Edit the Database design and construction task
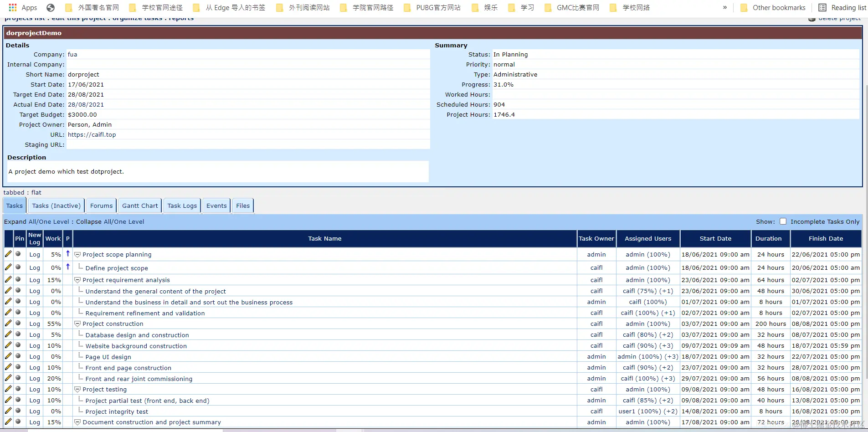 (x=8, y=334)
